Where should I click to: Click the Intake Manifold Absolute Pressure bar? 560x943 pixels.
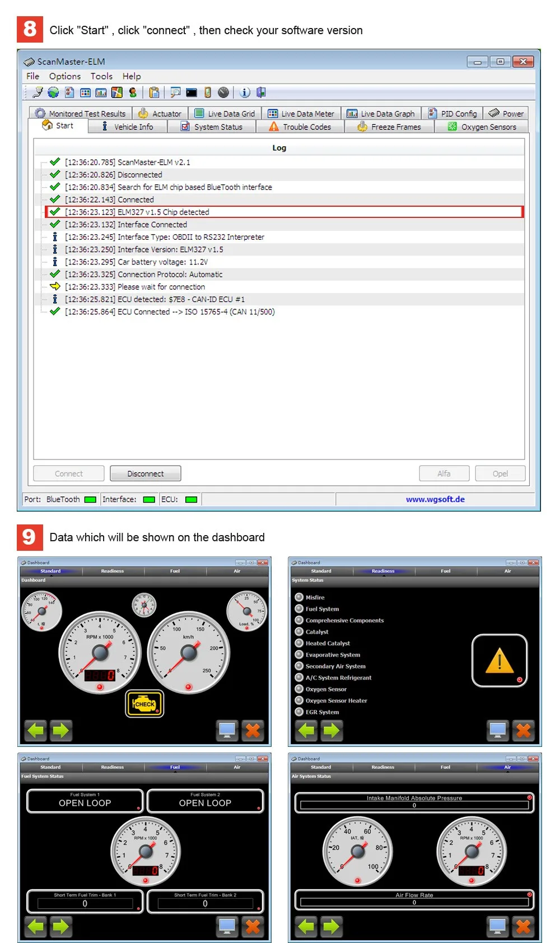(x=414, y=802)
